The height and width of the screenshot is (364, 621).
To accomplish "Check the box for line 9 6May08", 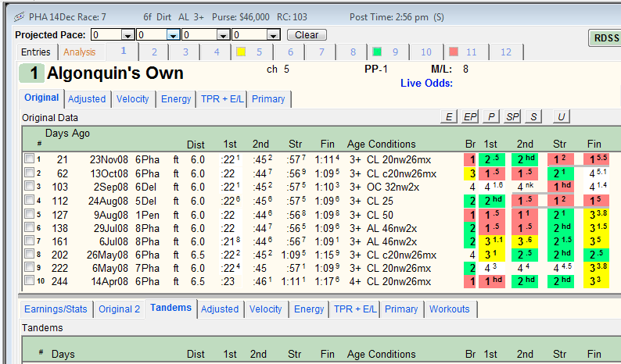I will click(x=29, y=266).
